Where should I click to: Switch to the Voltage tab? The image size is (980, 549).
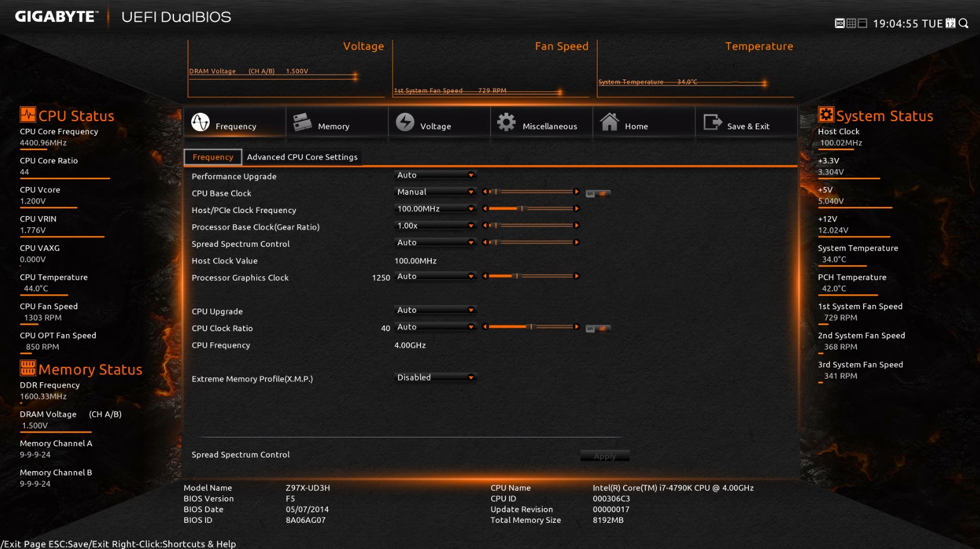[x=440, y=122]
